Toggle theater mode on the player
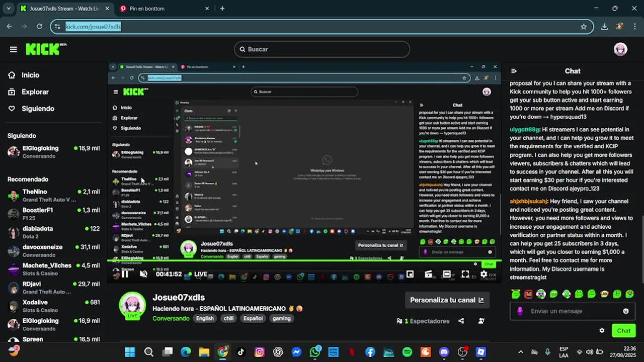 pos(447,274)
